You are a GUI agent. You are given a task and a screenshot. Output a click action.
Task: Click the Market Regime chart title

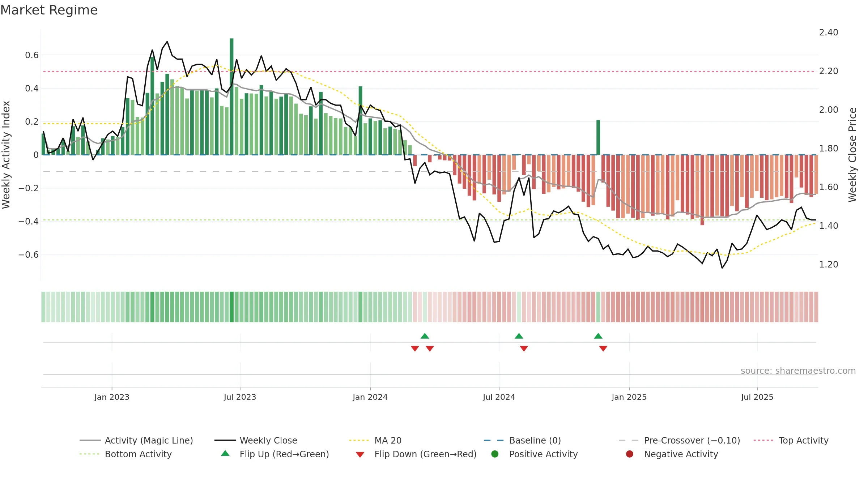49,10
